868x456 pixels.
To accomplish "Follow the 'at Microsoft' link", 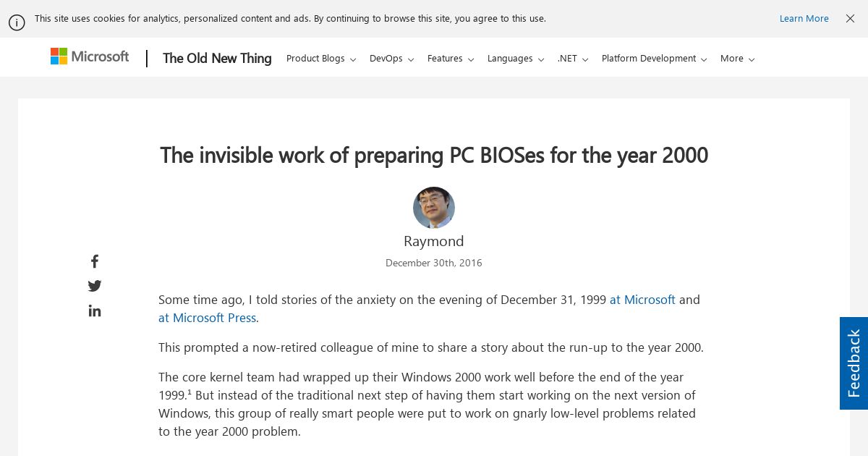I will point(642,300).
